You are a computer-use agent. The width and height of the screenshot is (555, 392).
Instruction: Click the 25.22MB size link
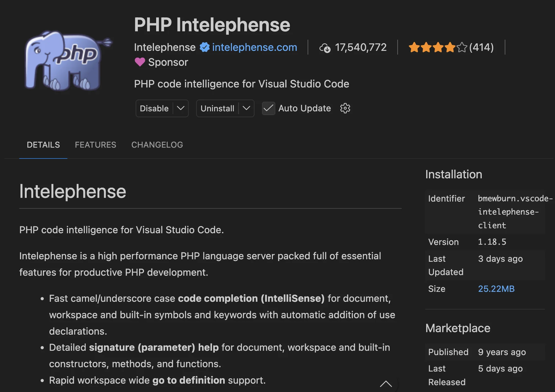pos(496,289)
